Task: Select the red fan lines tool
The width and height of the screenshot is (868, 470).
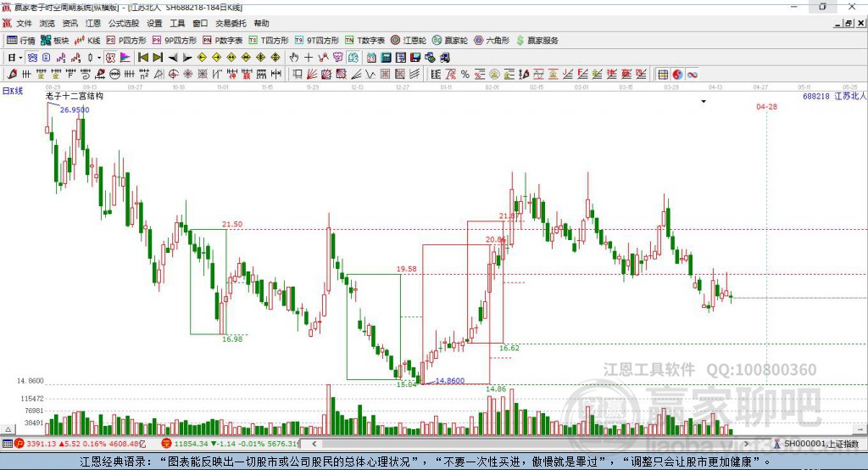Action: [312, 75]
